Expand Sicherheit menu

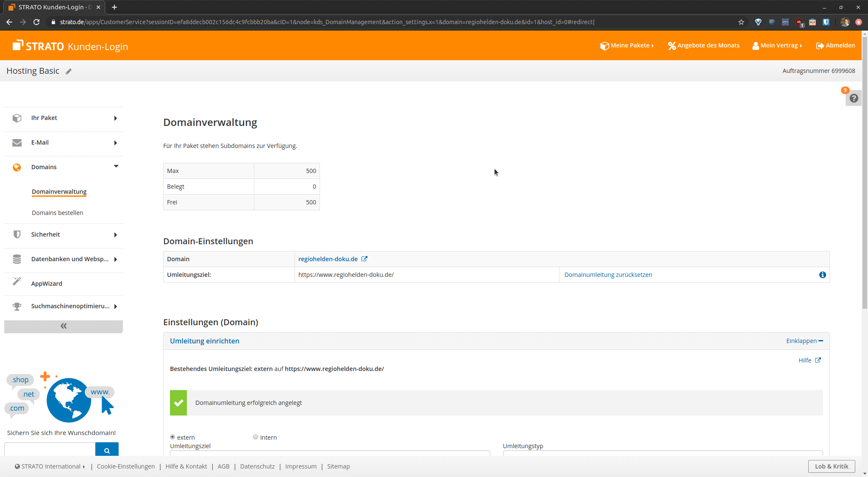[115, 235]
